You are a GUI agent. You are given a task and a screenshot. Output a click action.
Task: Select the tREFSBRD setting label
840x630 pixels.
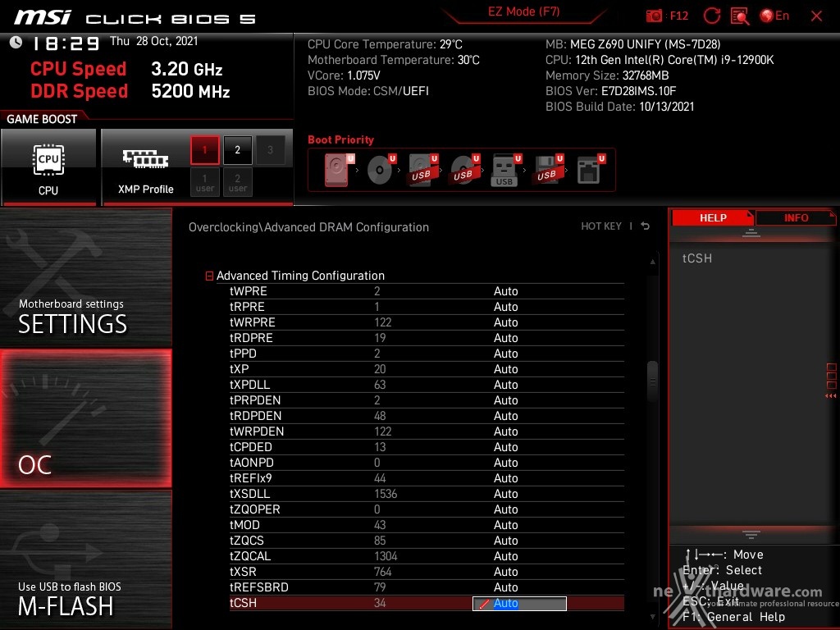tap(259, 587)
